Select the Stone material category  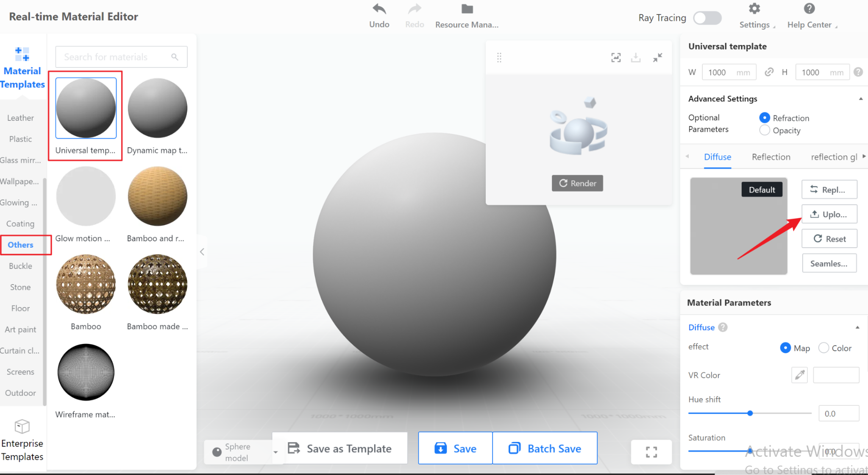pyautogui.click(x=20, y=287)
